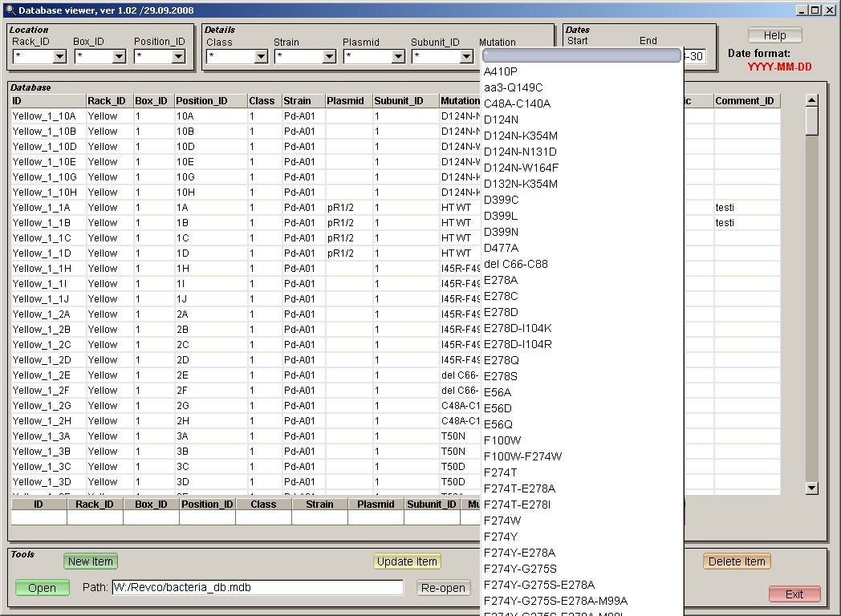Click pR1/2 plasmid cell in row Yellow_1_1A
Viewport: 841px width, 616px height.
click(x=348, y=208)
